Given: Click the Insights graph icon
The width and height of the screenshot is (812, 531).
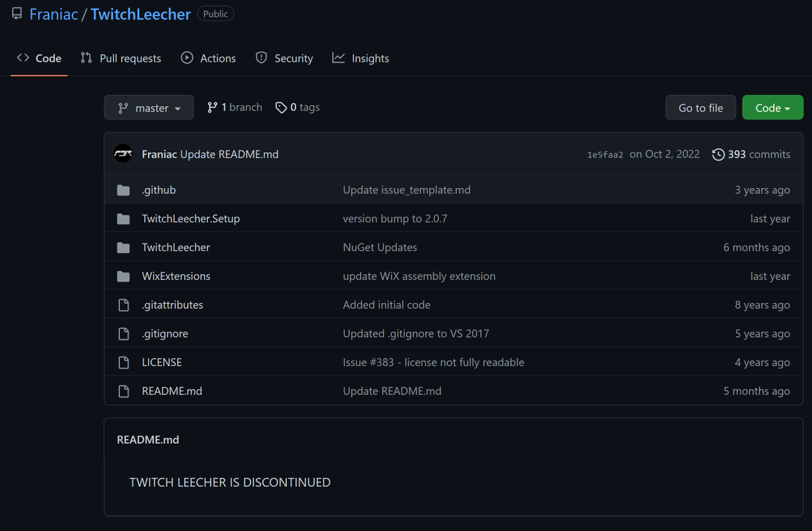Looking at the screenshot, I should (x=338, y=58).
